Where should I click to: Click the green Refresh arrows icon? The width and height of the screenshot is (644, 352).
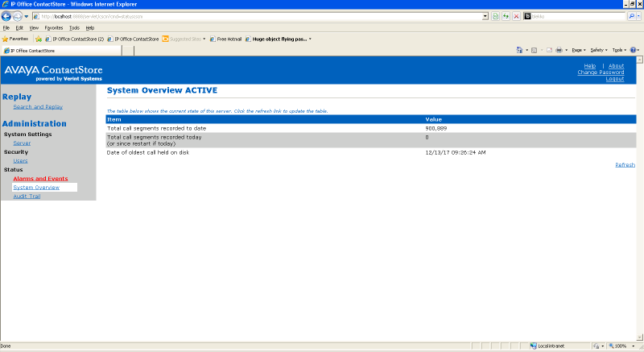click(506, 16)
